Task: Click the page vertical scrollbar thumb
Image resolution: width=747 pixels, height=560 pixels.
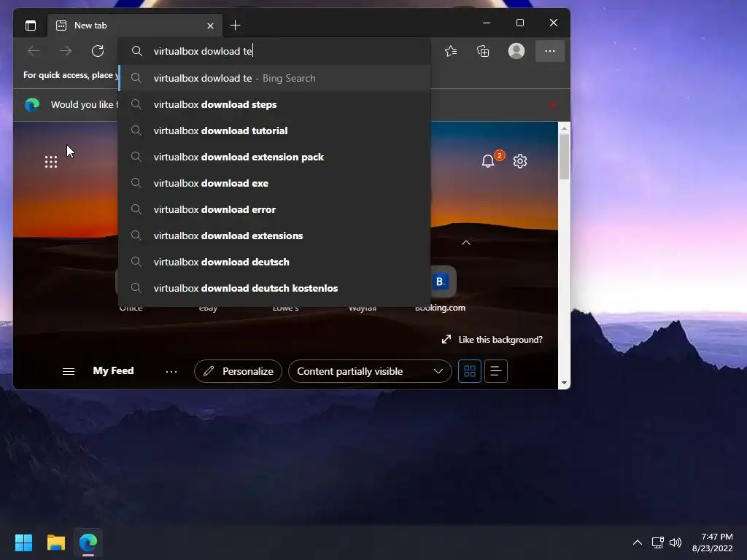Action: [564, 157]
